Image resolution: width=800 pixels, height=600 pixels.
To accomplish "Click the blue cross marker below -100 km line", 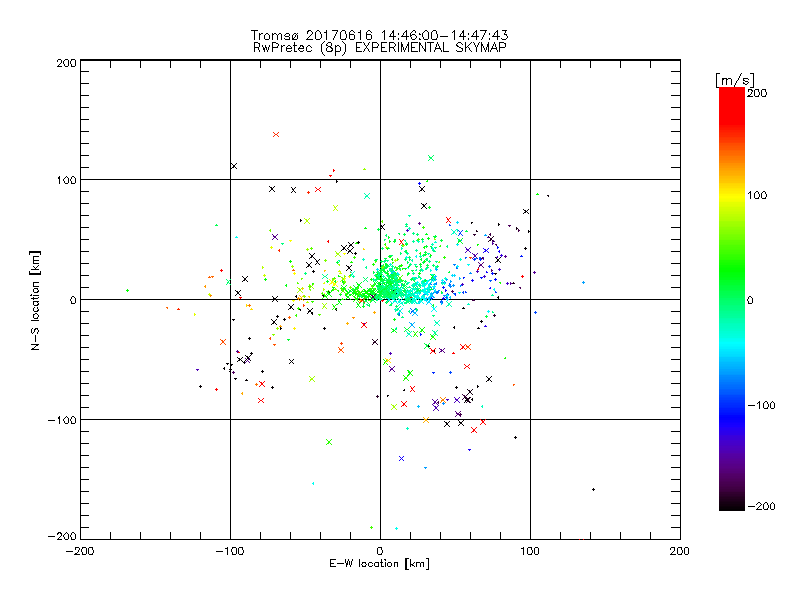I will pos(401,459).
